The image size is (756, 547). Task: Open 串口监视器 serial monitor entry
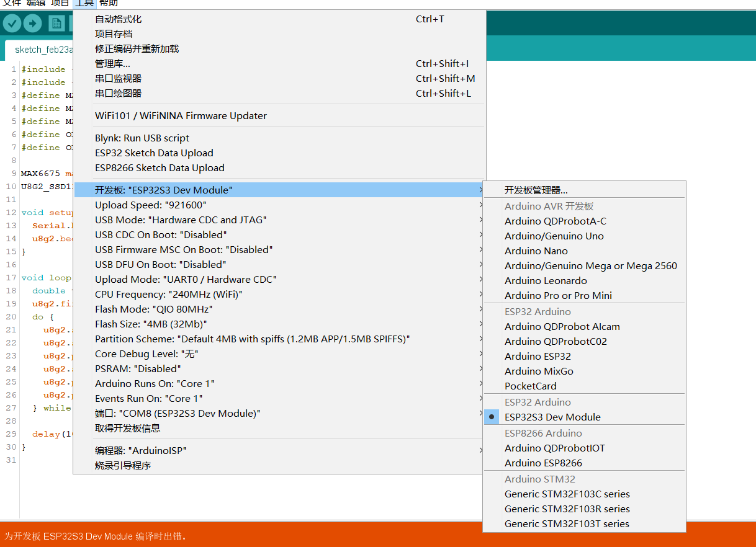[279, 79]
